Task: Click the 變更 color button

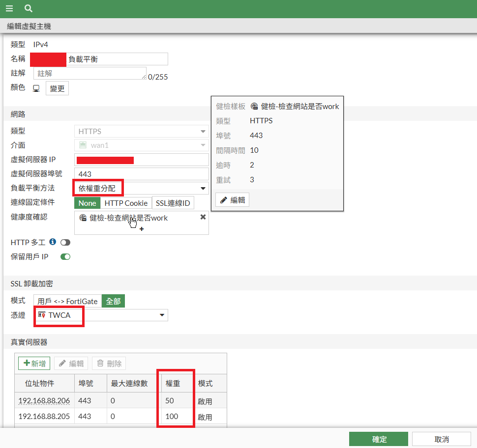Action: 57,88
